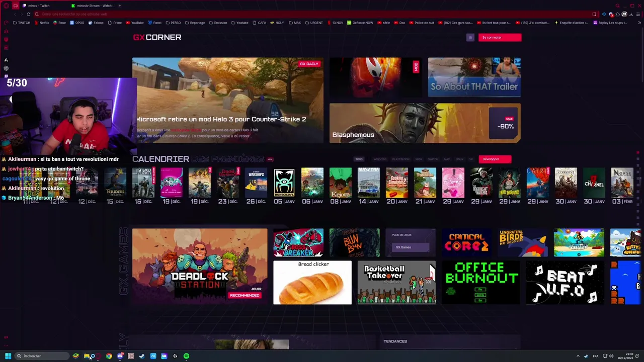Switch to the minostv Stream tab
This screenshot has height=362, width=644.
point(92,6)
